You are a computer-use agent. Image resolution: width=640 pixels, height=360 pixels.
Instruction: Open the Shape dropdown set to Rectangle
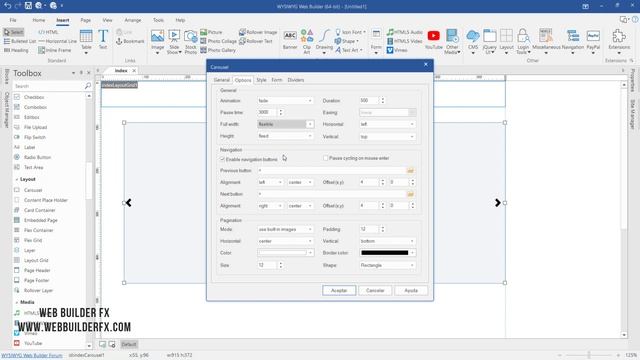[x=387, y=265]
